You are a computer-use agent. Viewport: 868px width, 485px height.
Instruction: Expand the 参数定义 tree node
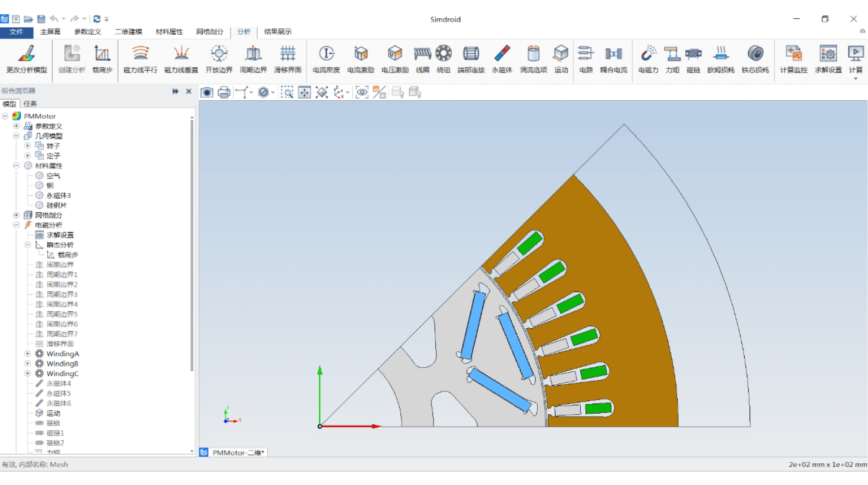pyautogui.click(x=17, y=126)
